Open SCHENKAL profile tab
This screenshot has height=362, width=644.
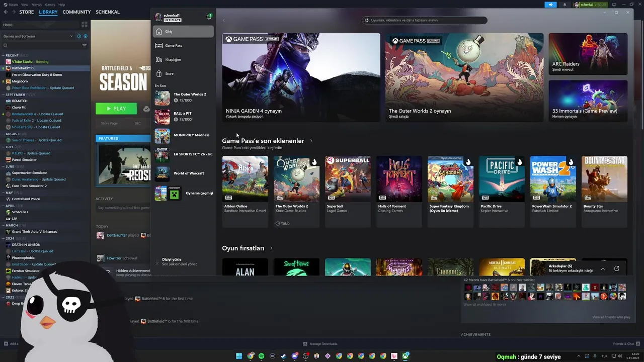tap(108, 12)
